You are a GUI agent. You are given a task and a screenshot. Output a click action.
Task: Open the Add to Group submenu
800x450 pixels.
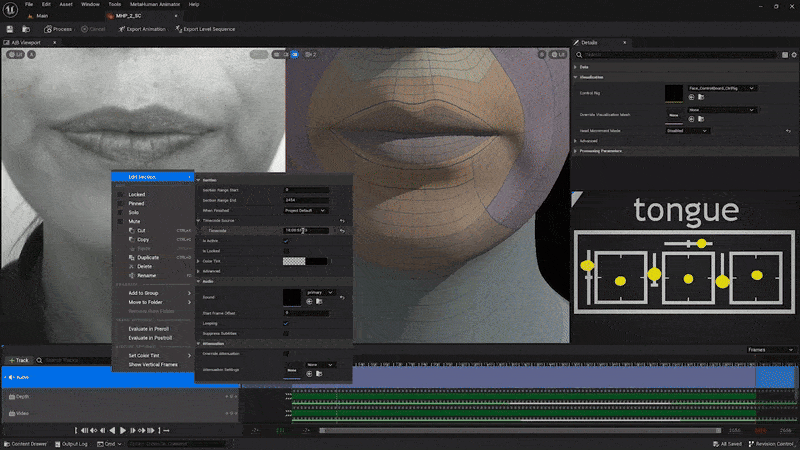tap(153, 293)
